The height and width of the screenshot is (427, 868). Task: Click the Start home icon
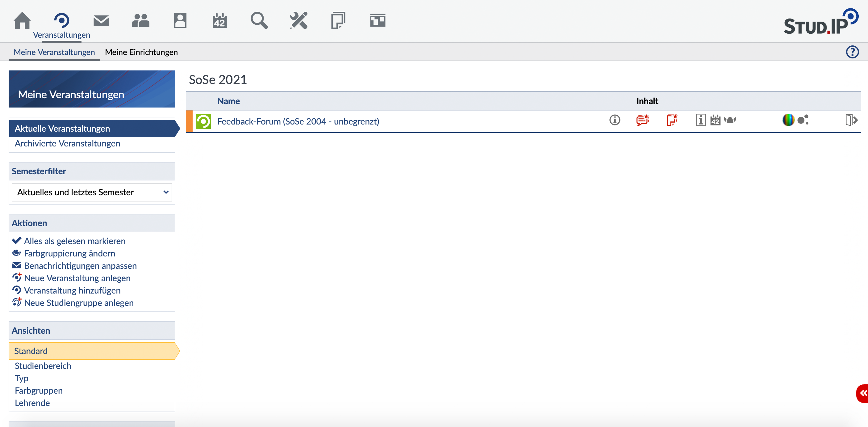(22, 21)
